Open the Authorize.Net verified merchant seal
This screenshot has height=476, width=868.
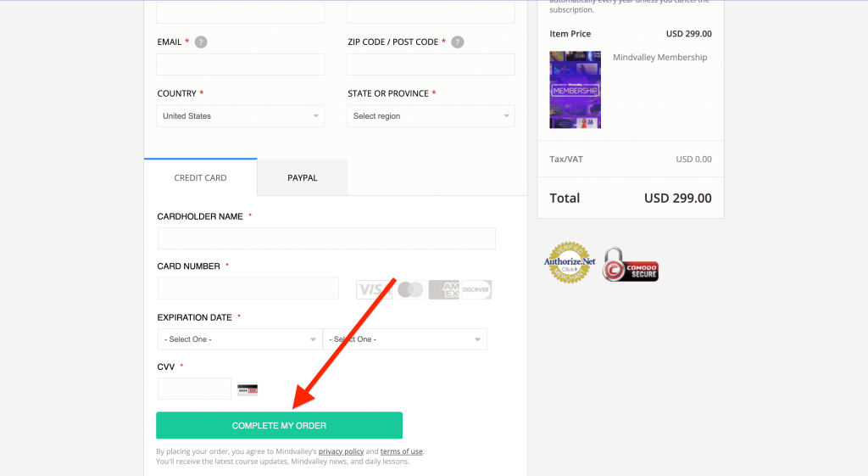pyautogui.click(x=570, y=263)
